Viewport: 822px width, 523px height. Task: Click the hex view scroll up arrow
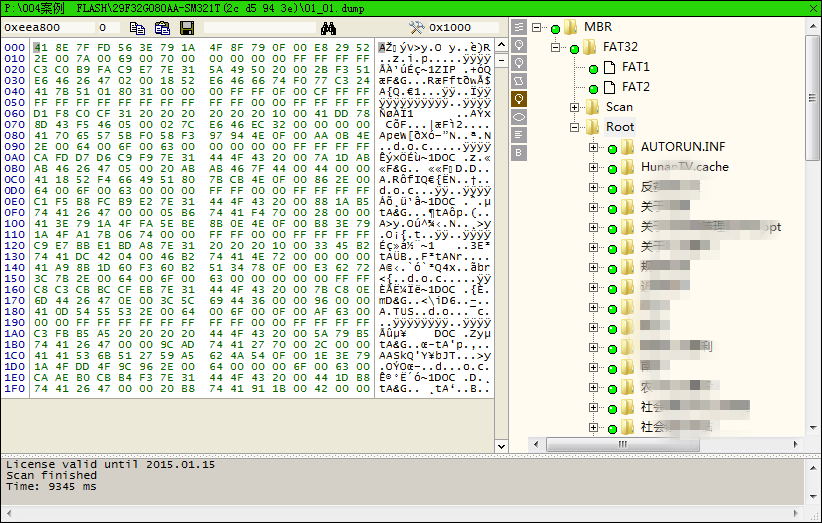(x=501, y=45)
